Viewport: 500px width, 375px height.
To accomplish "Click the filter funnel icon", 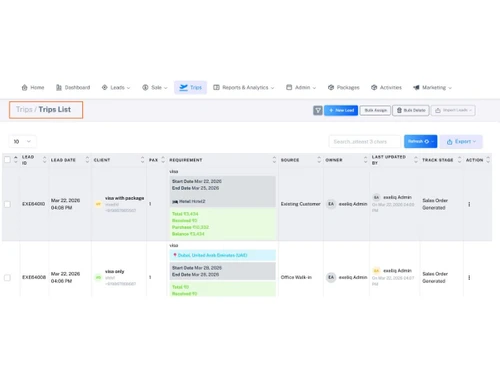I will point(318,110).
